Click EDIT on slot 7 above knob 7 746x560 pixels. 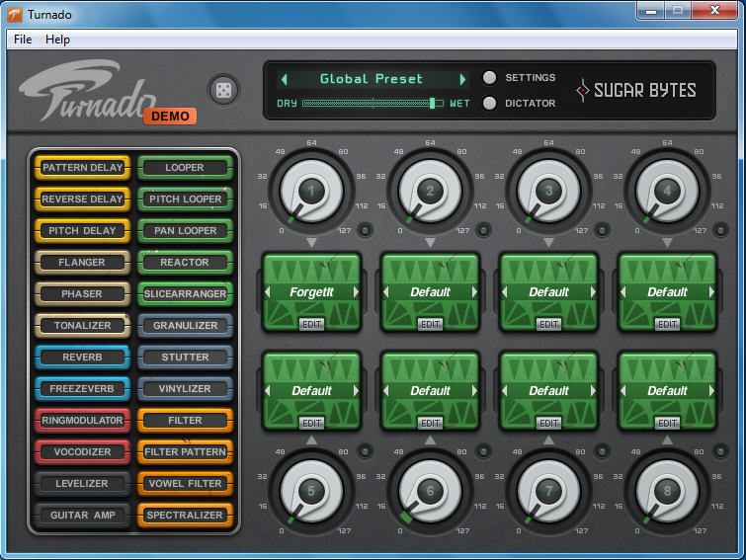(548, 423)
